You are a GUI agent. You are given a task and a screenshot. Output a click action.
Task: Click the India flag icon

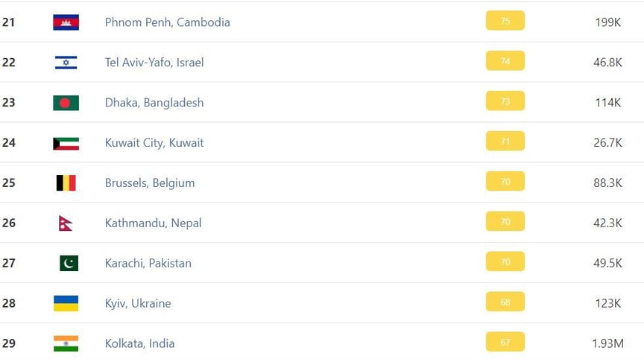point(66,343)
